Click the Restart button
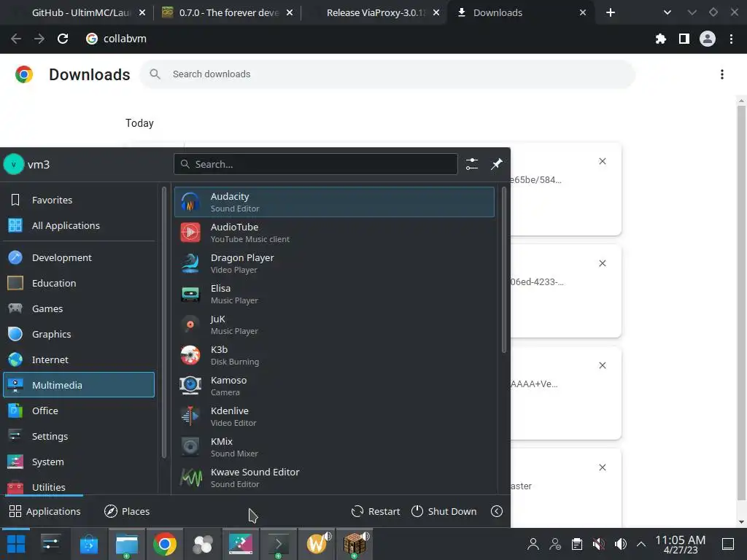747x560 pixels. point(376,511)
